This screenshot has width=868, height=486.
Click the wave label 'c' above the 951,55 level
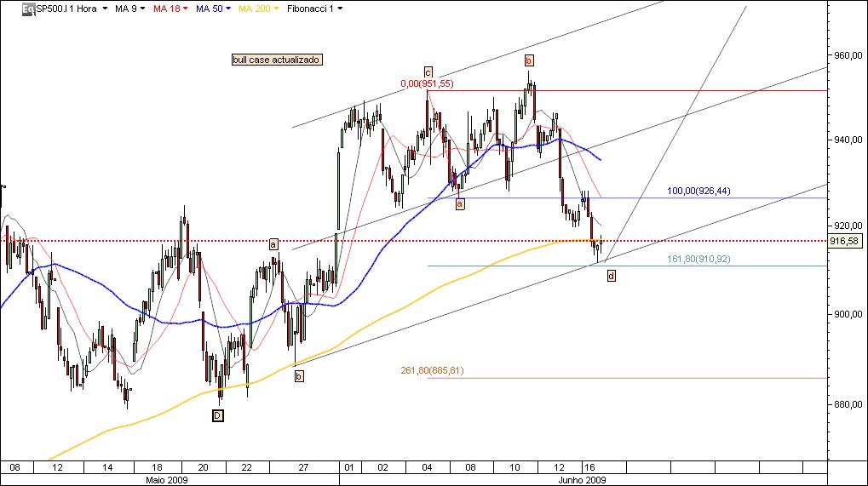point(428,72)
